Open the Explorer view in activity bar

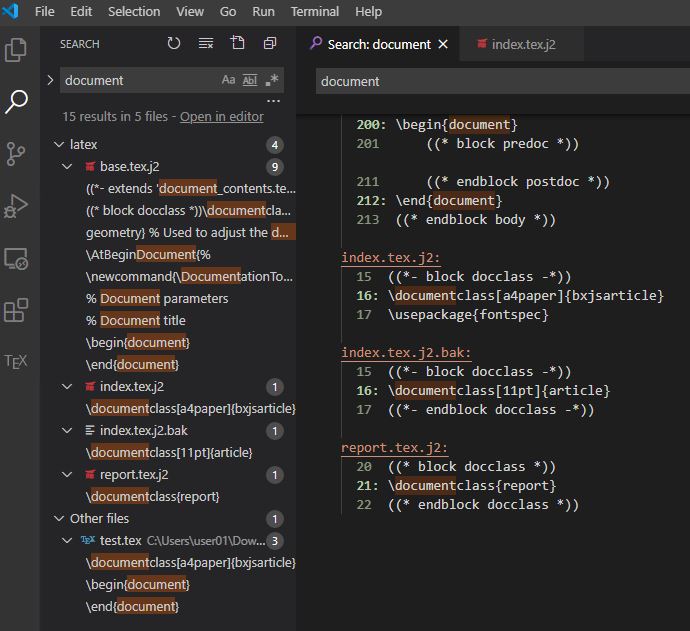click(16, 50)
